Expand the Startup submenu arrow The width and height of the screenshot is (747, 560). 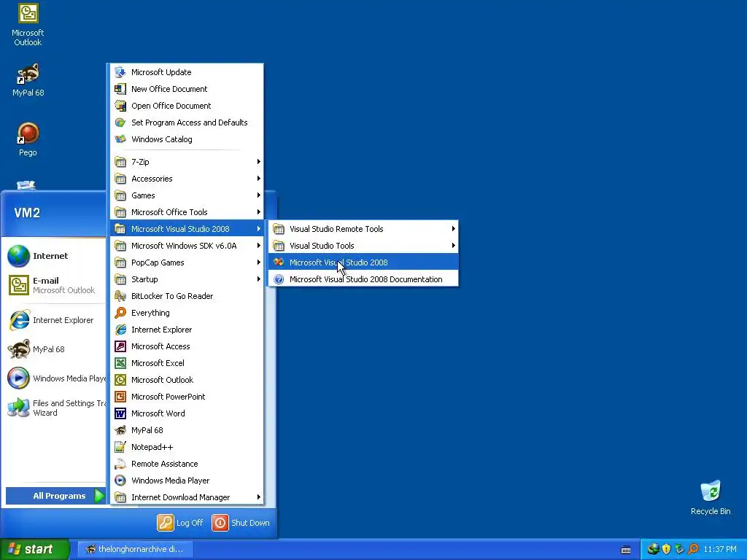tap(259, 279)
